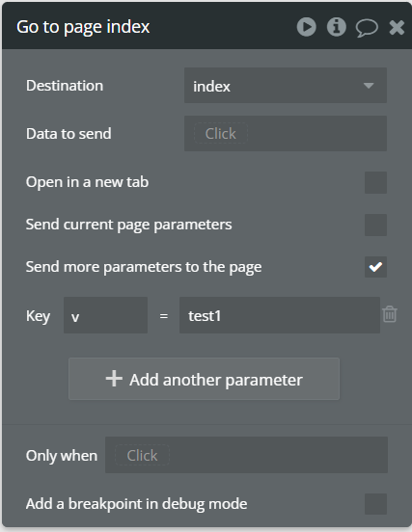The image size is (412, 532).
Task: Click the Only when condition field
Action: point(246,455)
